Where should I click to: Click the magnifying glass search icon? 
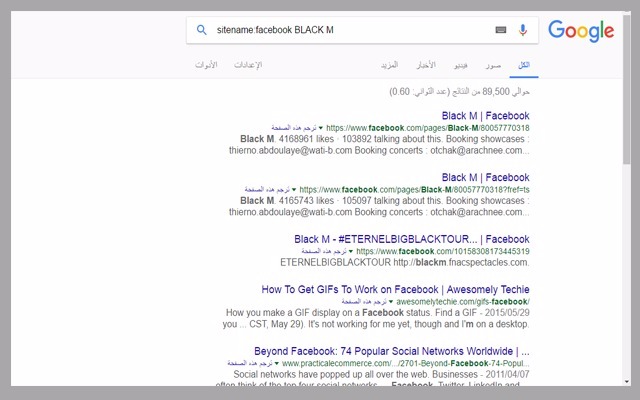pos(202,31)
